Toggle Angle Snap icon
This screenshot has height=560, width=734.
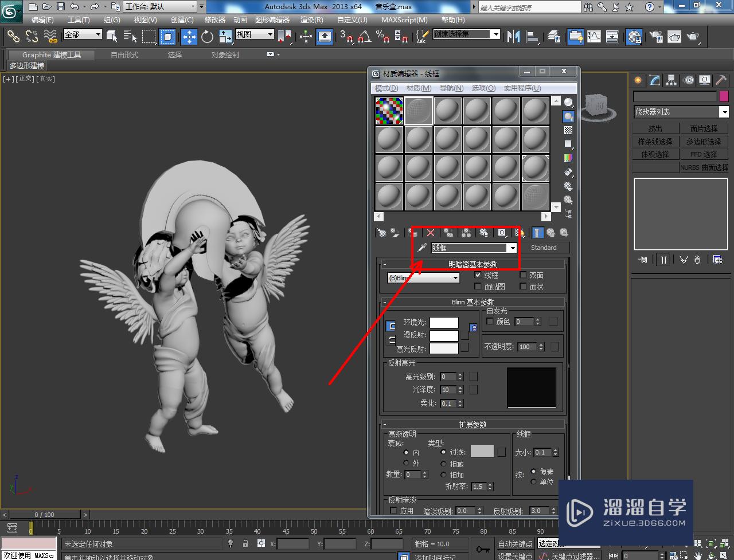coord(364,37)
